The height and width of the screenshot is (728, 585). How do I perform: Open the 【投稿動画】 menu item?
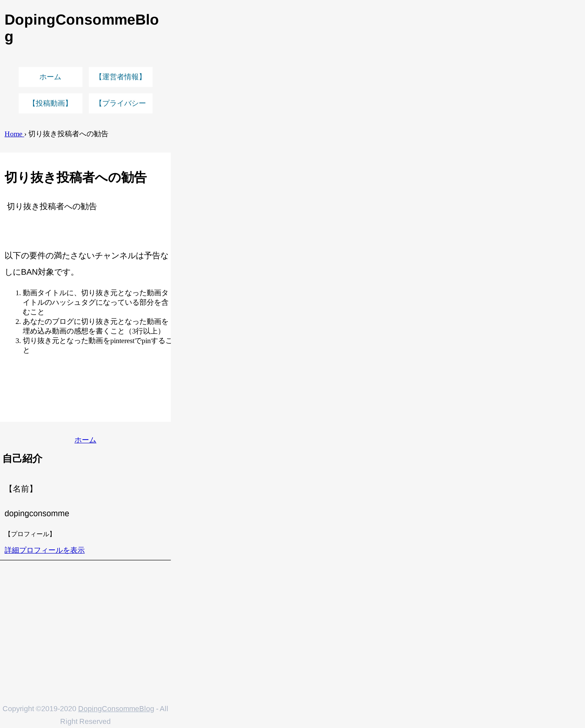50,103
